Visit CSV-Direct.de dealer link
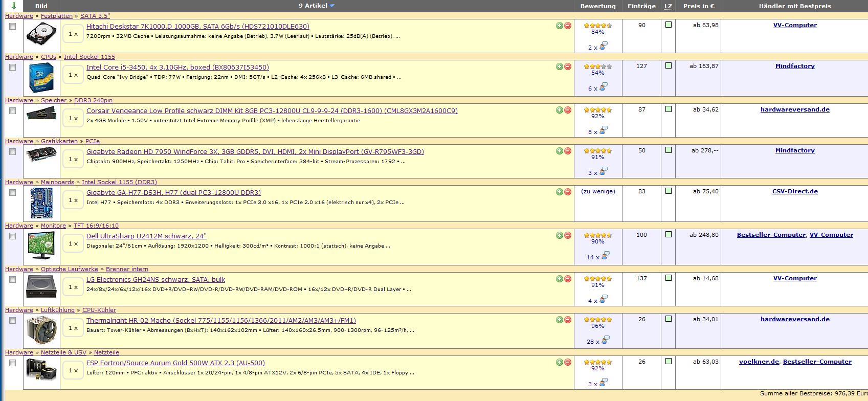868x401 pixels. click(795, 191)
